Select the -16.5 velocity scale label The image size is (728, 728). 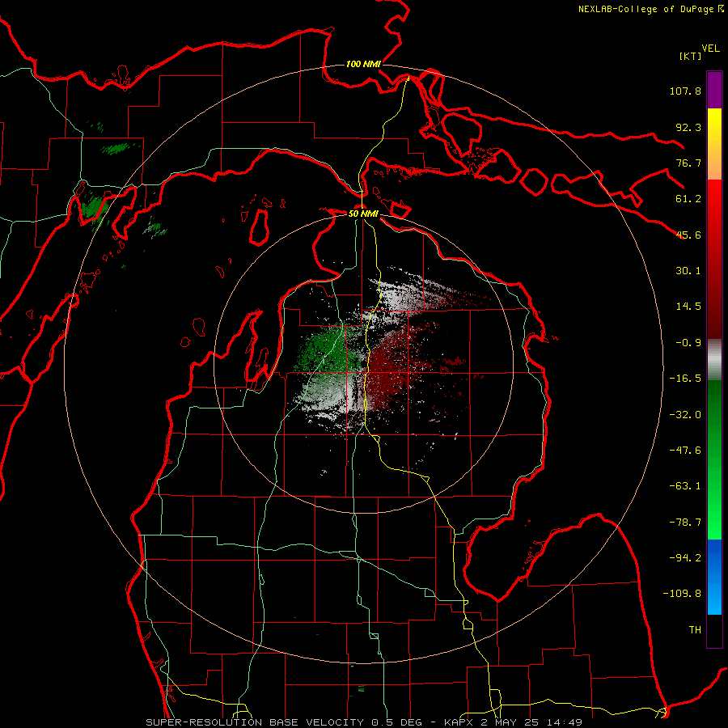pos(685,379)
